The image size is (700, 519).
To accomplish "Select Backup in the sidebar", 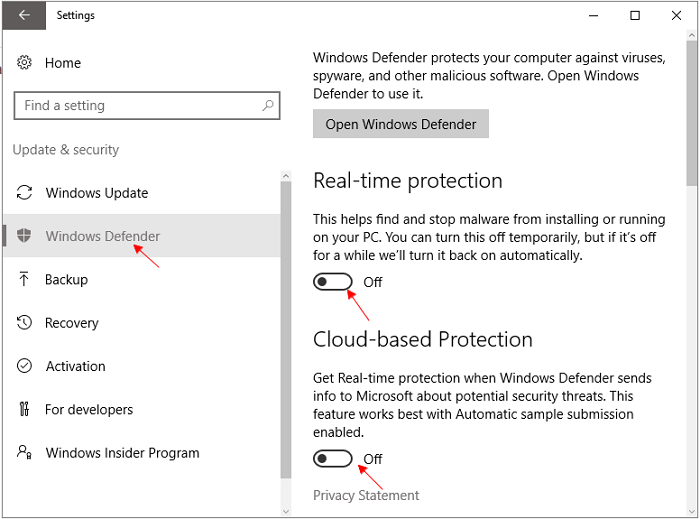I will click(66, 280).
